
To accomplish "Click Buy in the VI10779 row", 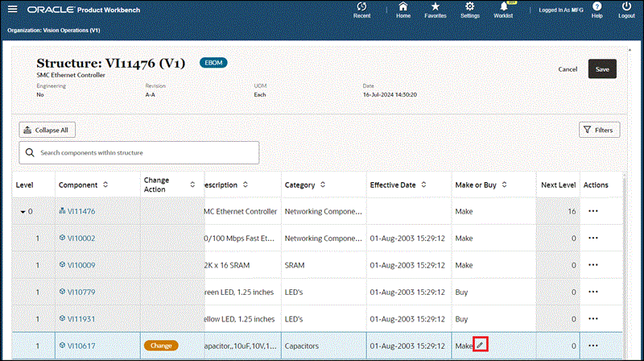I will point(461,293).
